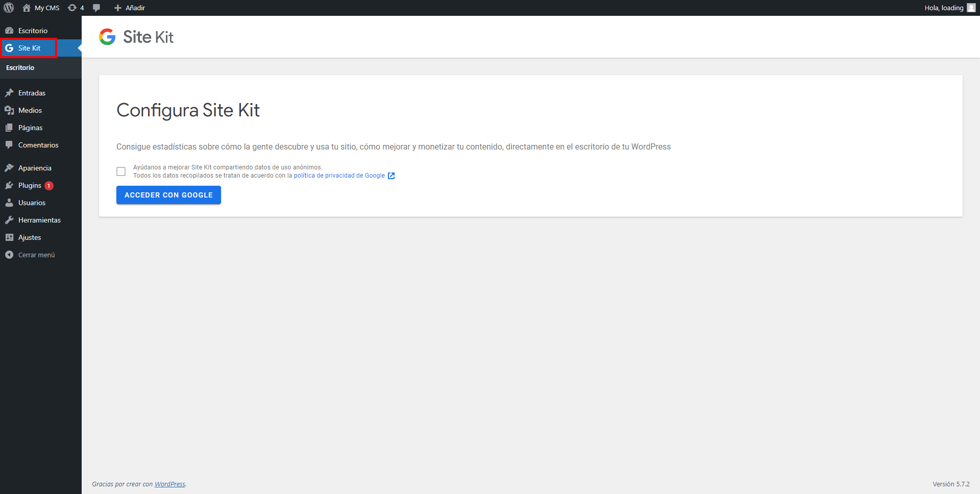Open Herramientas menu
The image size is (980, 494).
[x=41, y=220]
